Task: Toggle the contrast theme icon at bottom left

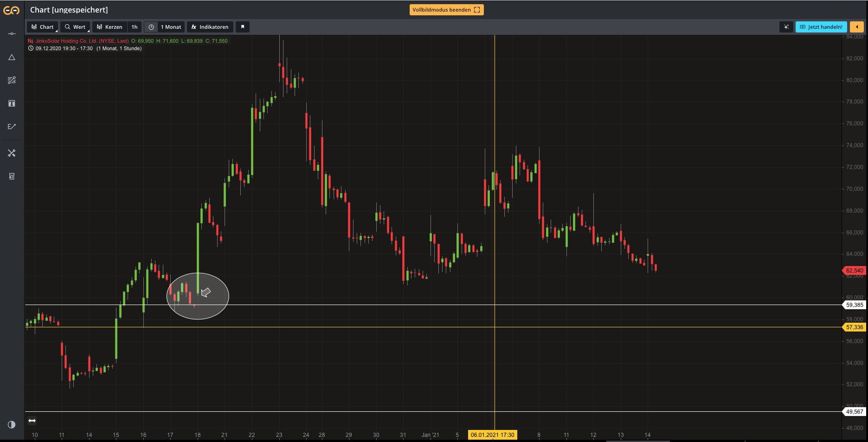Action: click(12, 424)
